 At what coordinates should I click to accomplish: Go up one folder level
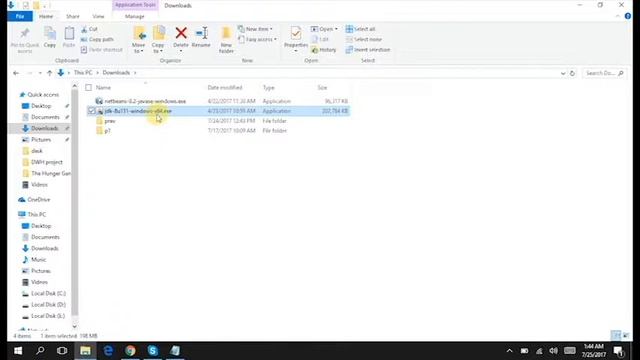point(49,73)
